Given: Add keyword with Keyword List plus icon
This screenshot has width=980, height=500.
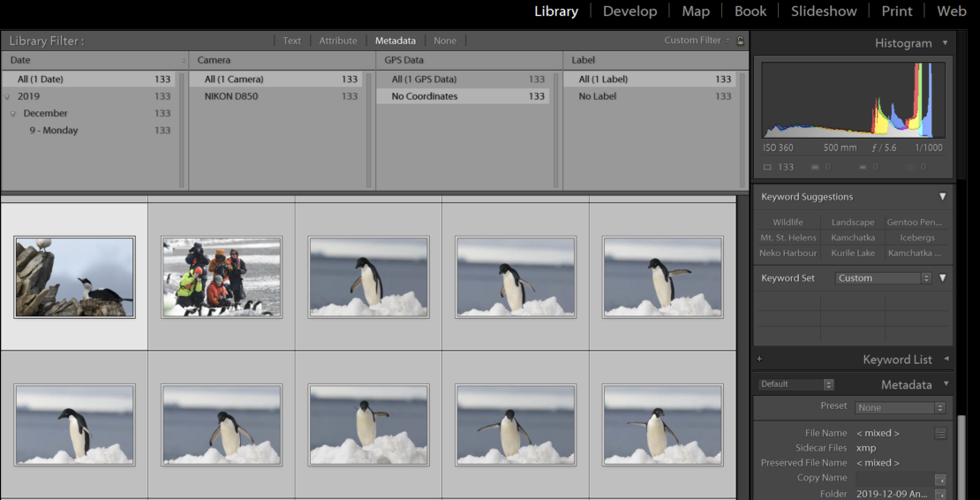Looking at the screenshot, I should [759, 360].
